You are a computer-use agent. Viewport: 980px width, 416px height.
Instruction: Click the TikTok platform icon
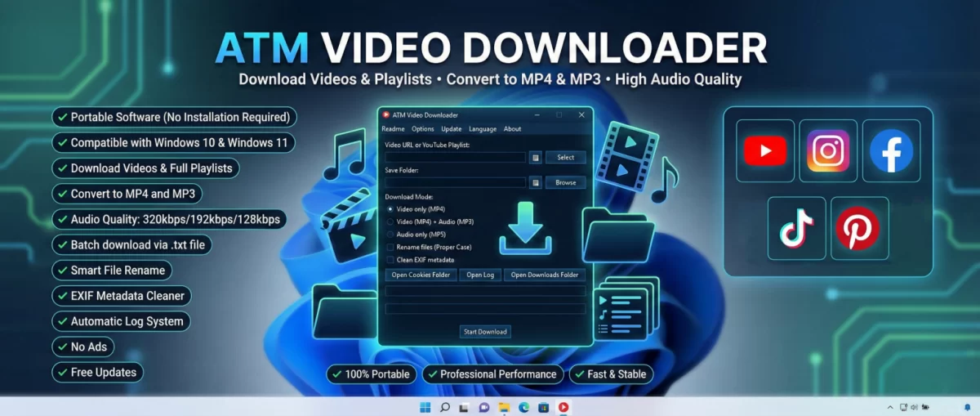click(796, 228)
